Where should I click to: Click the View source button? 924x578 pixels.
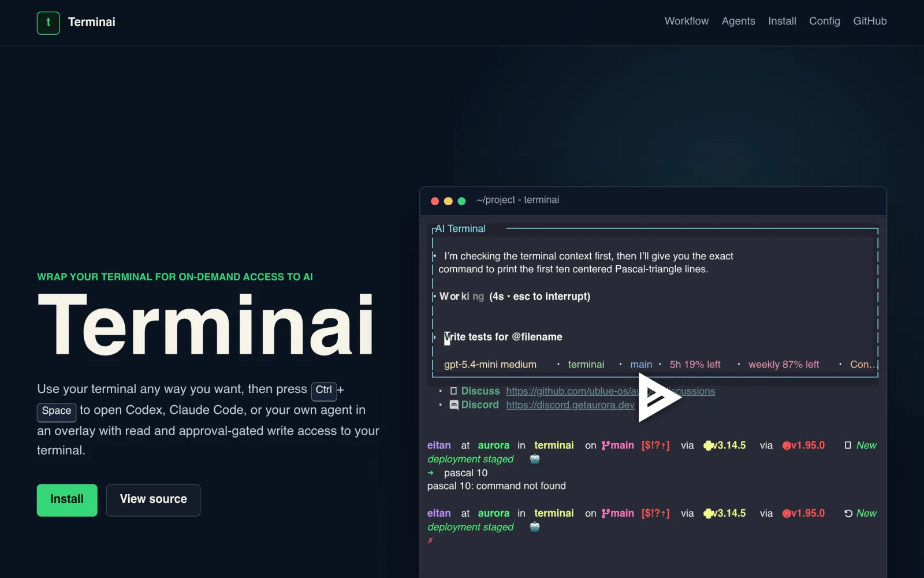[x=153, y=500]
